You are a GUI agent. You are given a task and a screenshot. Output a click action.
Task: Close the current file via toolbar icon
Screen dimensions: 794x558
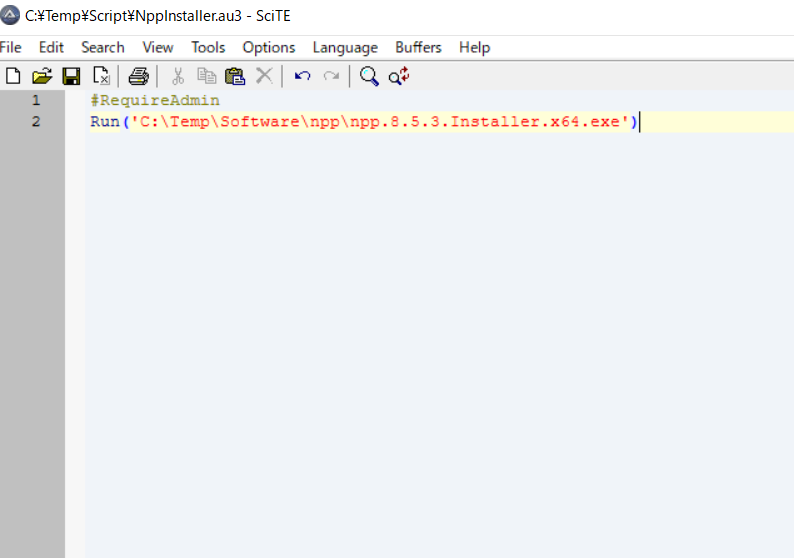[x=101, y=76]
